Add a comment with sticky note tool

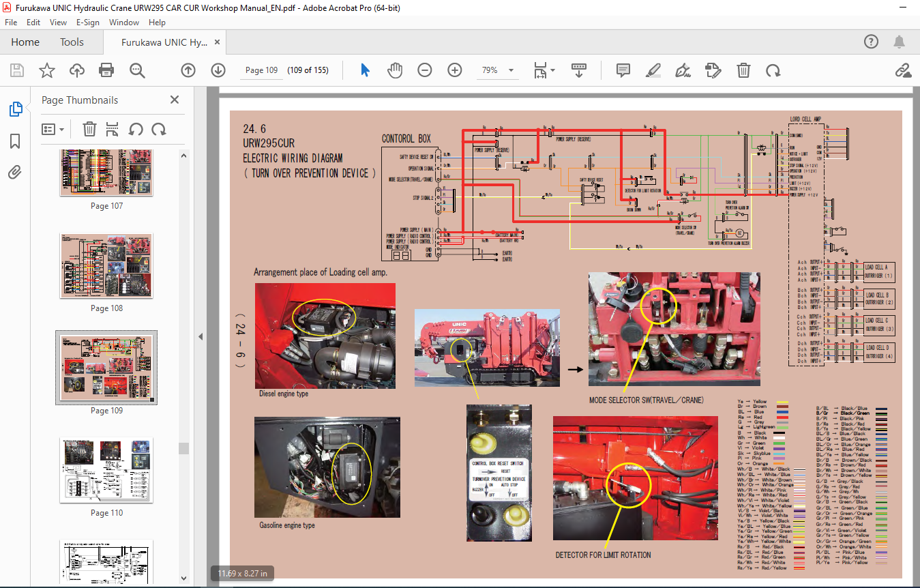pyautogui.click(x=623, y=70)
